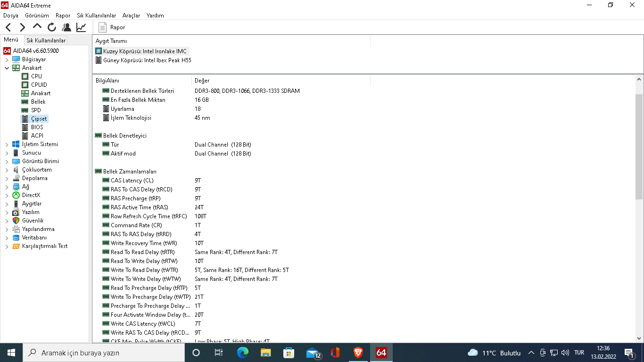Open the Araçlar menu
The width and height of the screenshot is (644, 362).
131,16
